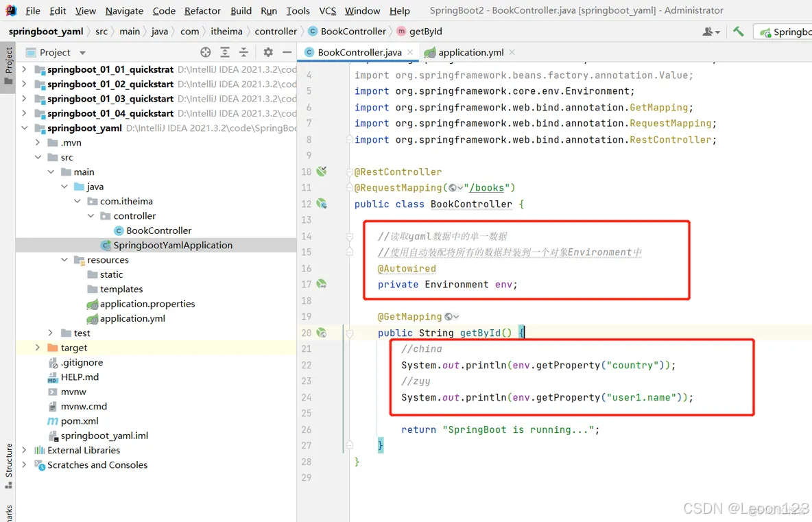Viewport: 812px width, 522px height.
Task: Select application.yml in project tree
Action: [132, 318]
